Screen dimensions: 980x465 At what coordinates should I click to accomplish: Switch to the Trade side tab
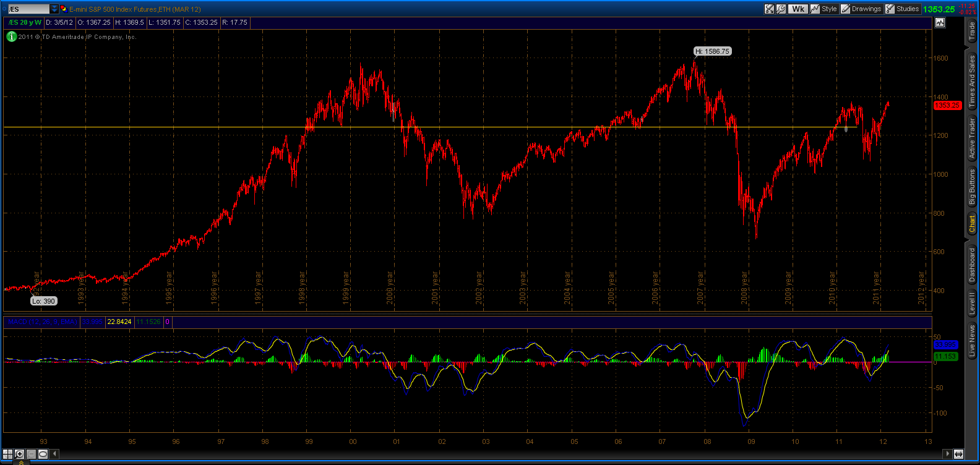(x=972, y=31)
